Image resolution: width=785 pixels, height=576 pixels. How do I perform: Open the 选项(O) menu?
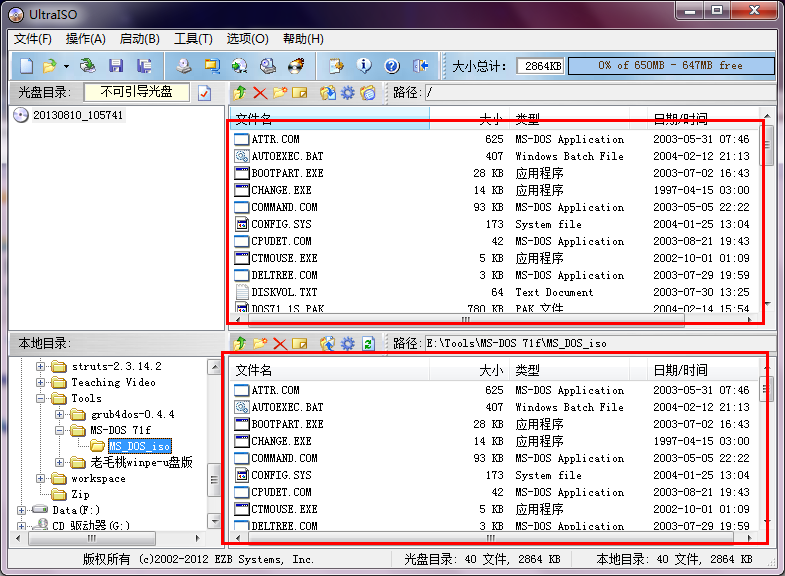coord(247,39)
